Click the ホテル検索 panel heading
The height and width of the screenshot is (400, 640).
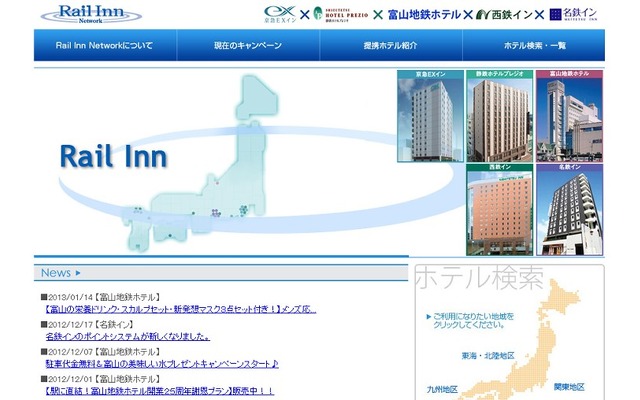[x=480, y=278]
